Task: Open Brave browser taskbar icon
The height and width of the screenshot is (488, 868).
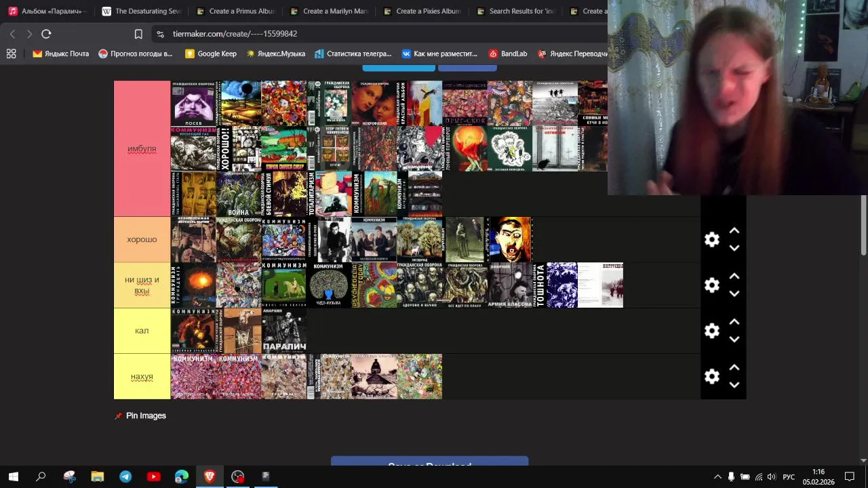Action: [210, 477]
